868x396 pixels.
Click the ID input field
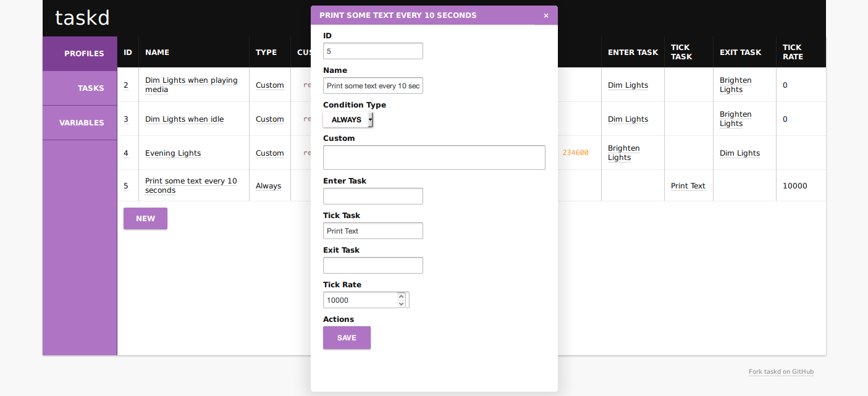point(373,51)
